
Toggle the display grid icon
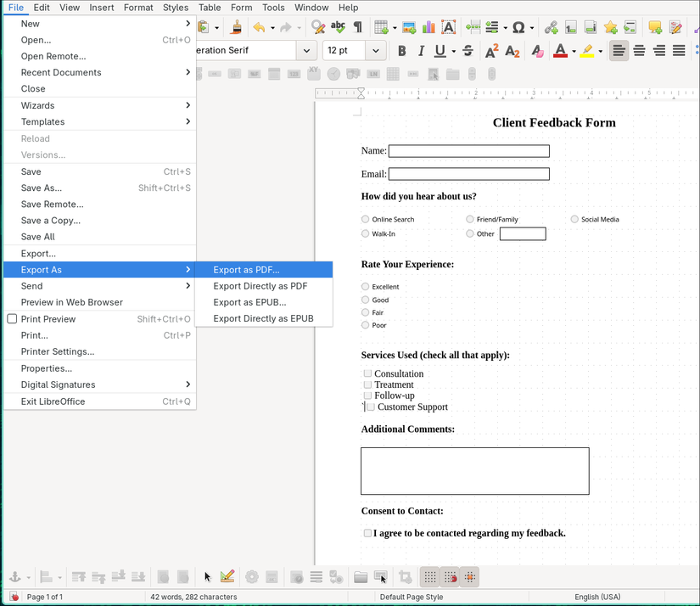click(x=429, y=577)
